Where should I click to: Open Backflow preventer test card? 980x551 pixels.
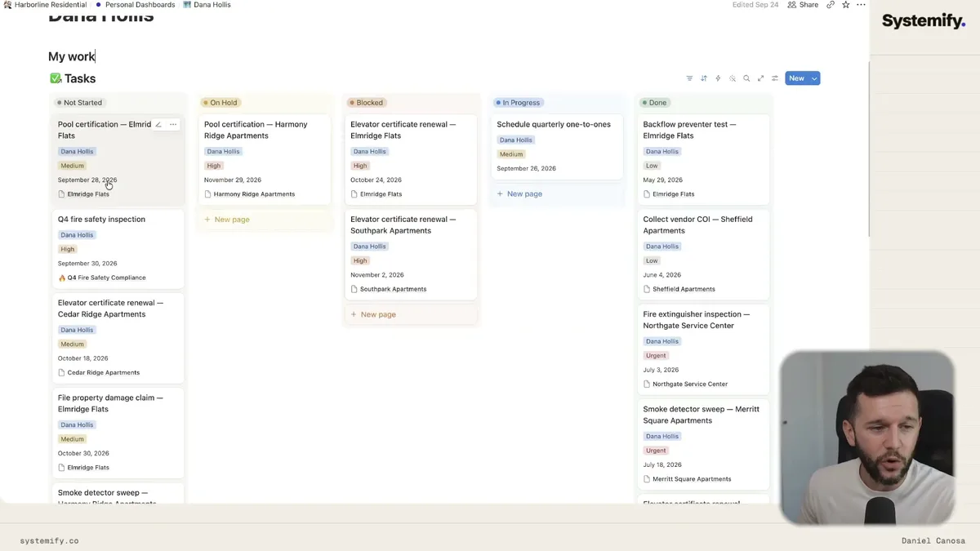tap(703, 159)
